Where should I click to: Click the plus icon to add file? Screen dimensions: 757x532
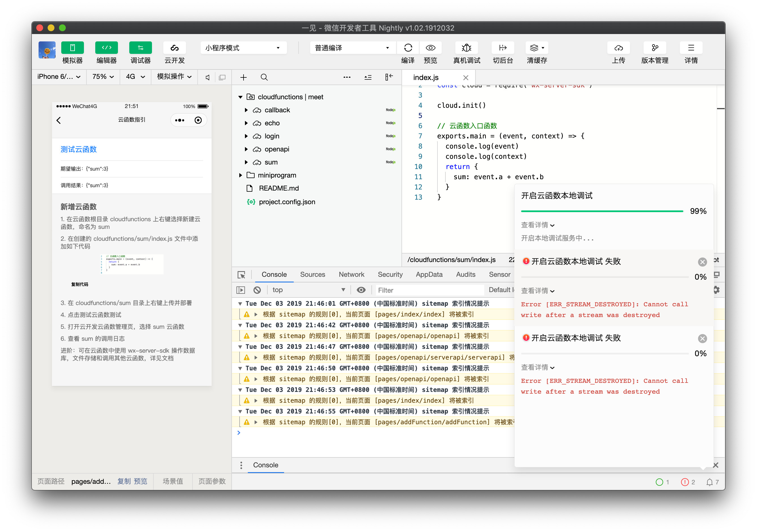tap(243, 77)
